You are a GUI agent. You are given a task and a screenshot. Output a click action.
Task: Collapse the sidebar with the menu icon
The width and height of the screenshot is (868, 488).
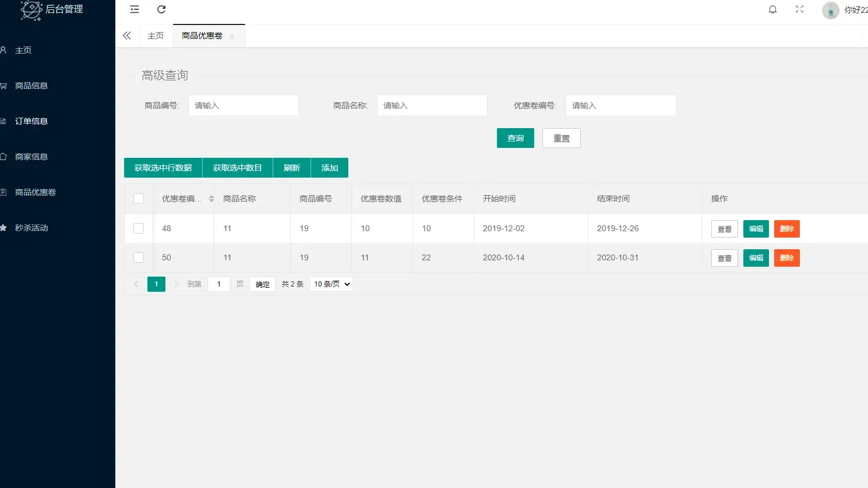(135, 9)
